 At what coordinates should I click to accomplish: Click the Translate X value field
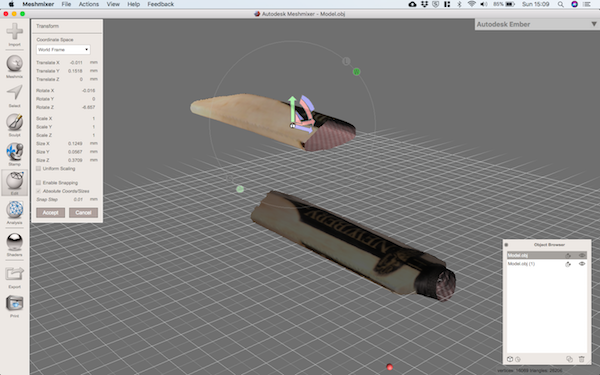[x=75, y=62]
